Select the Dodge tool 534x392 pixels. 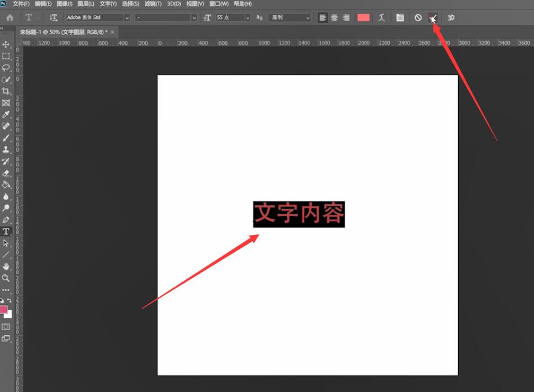pos(6,208)
